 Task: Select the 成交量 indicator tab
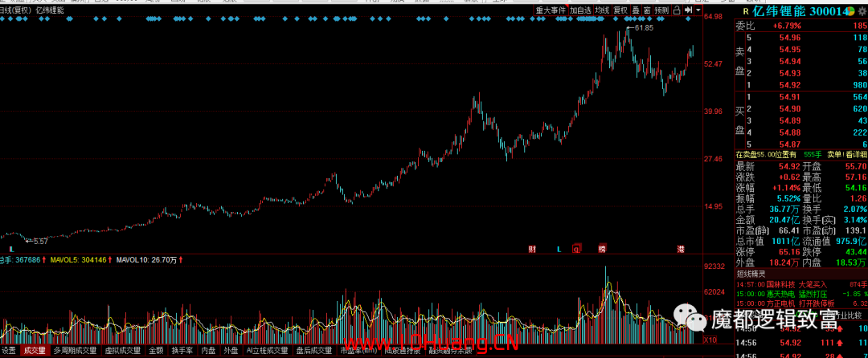[x=35, y=350]
